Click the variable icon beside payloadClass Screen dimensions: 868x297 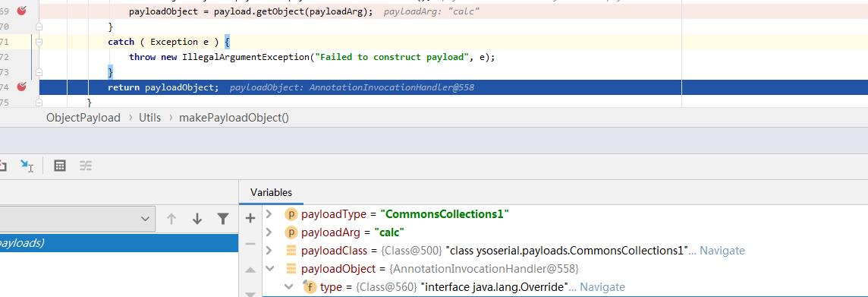click(x=291, y=251)
